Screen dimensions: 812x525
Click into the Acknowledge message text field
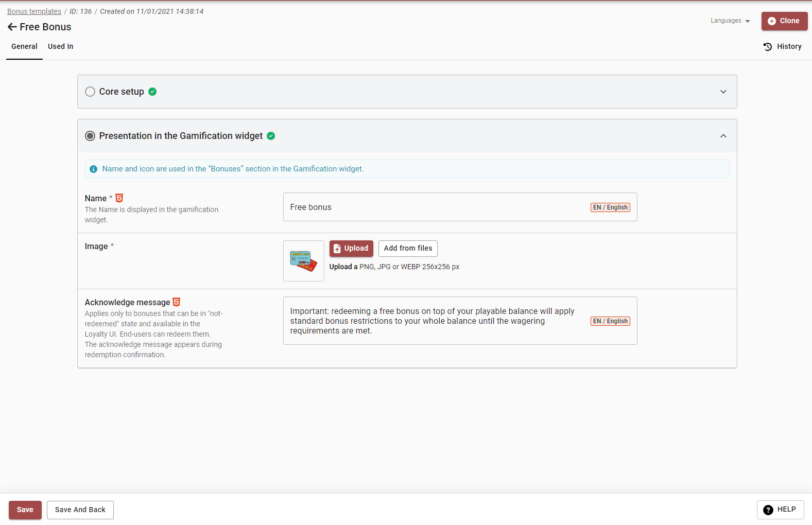433,321
